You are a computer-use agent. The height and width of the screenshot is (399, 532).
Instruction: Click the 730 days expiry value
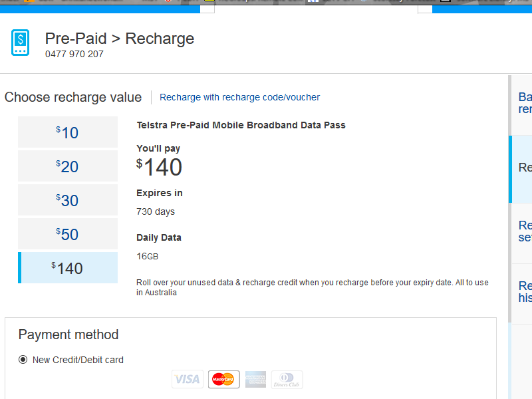(x=156, y=211)
